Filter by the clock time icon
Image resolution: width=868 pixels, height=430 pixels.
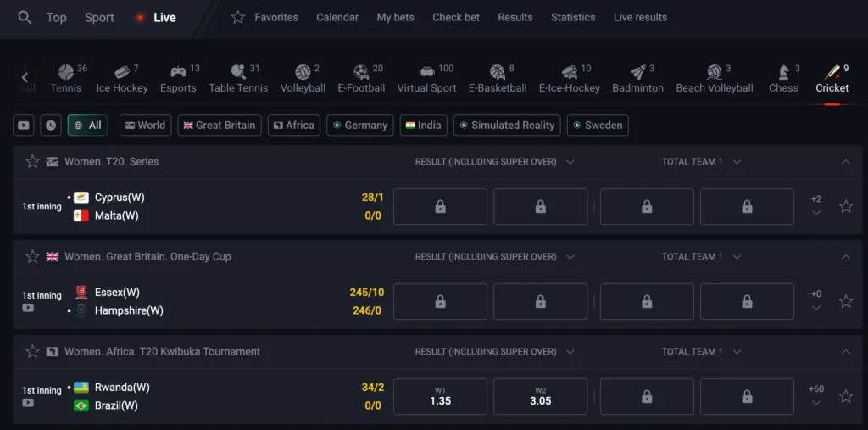pyautogui.click(x=50, y=126)
